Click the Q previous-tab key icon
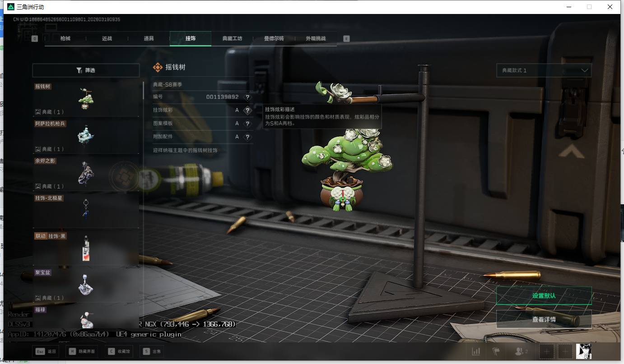Image resolution: width=624 pixels, height=364 pixels. [35, 39]
